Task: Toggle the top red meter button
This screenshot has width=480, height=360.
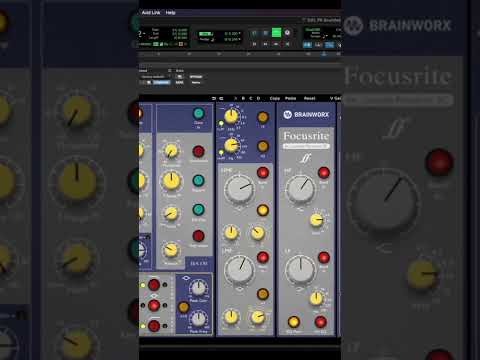Action: coord(154,285)
